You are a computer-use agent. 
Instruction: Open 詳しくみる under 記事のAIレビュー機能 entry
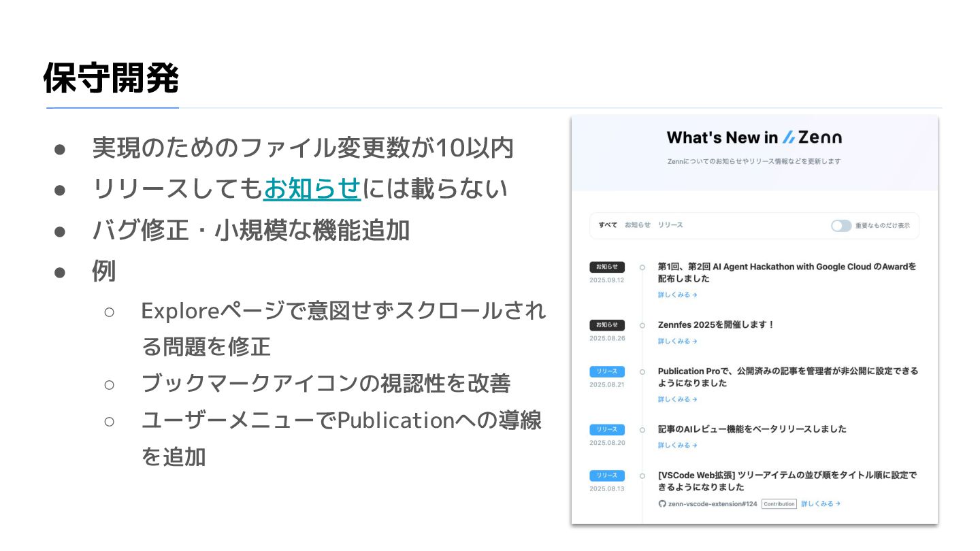click(x=677, y=446)
